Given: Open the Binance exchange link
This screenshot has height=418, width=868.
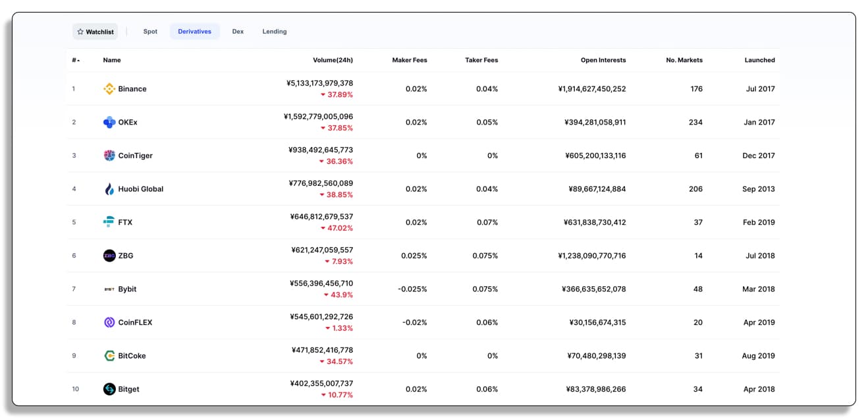Looking at the screenshot, I should click(132, 89).
